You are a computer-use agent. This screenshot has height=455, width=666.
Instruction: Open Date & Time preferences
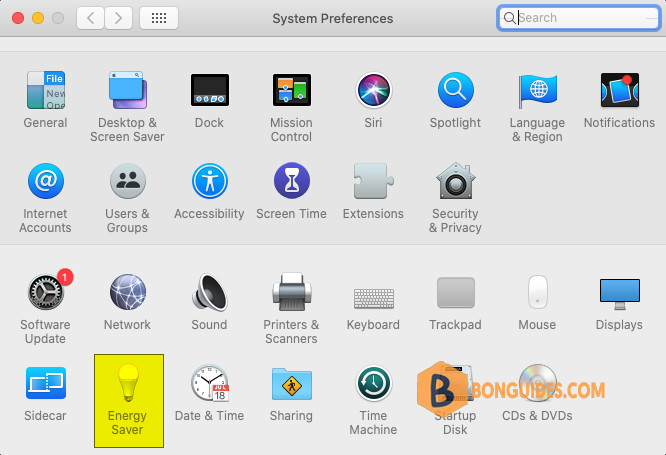point(209,383)
